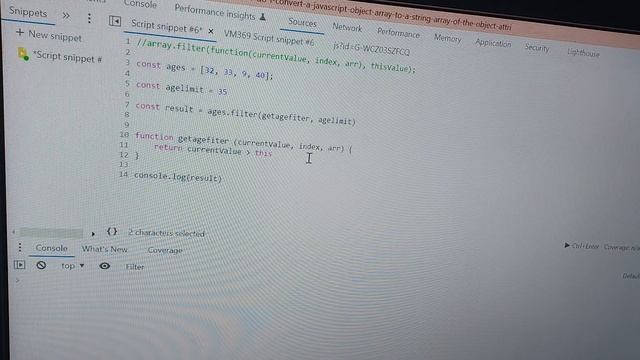The height and width of the screenshot is (360, 640).
Task: Switch to VM369 Script snippet #6 tab
Action: pos(269,38)
